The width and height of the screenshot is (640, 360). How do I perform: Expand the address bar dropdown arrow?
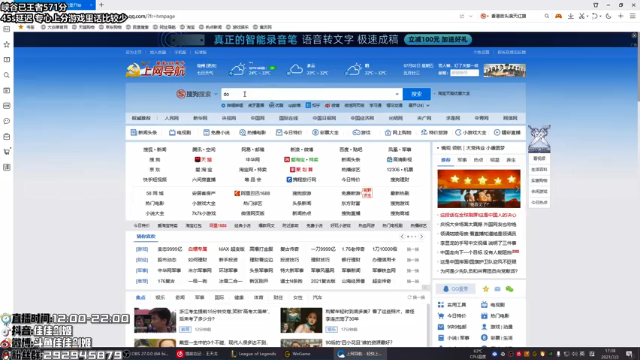pos(471,16)
